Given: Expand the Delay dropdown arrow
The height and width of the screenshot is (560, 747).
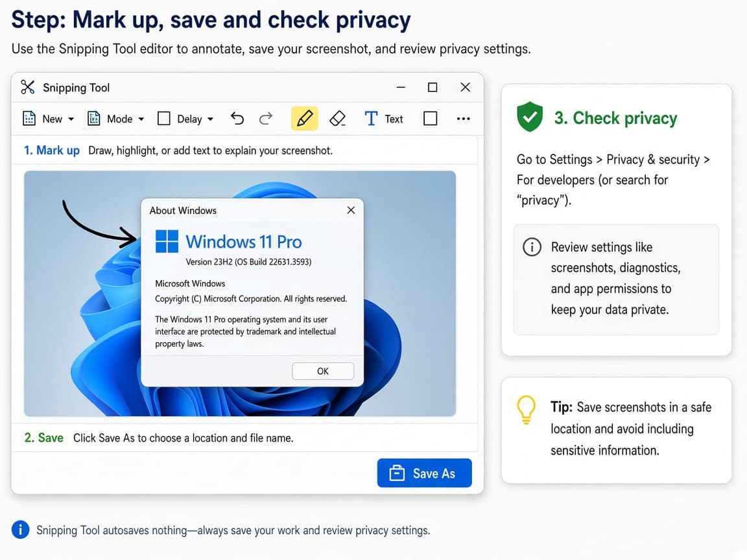Looking at the screenshot, I should 211,119.
